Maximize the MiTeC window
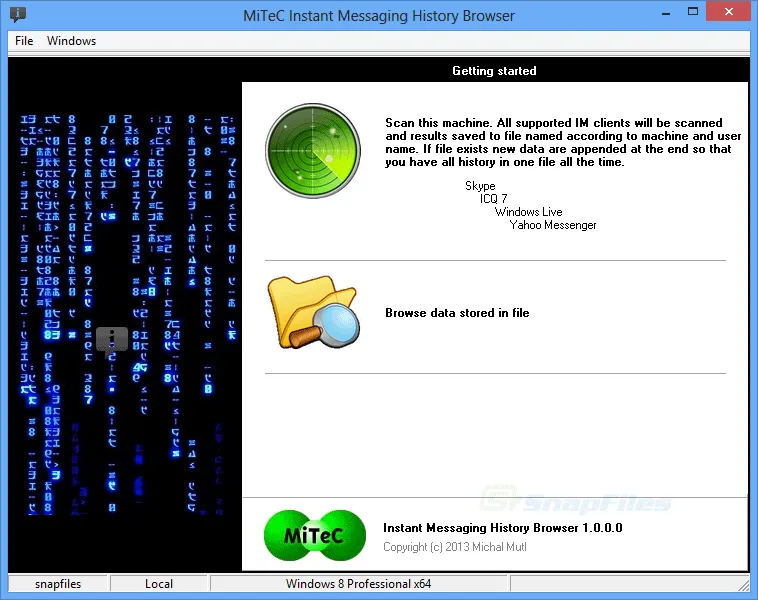The height and width of the screenshot is (600, 758). click(693, 12)
